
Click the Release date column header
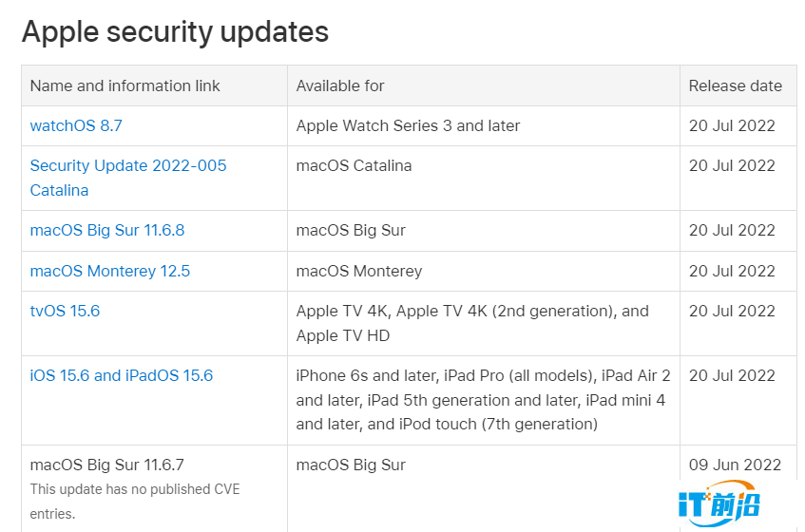(x=736, y=85)
